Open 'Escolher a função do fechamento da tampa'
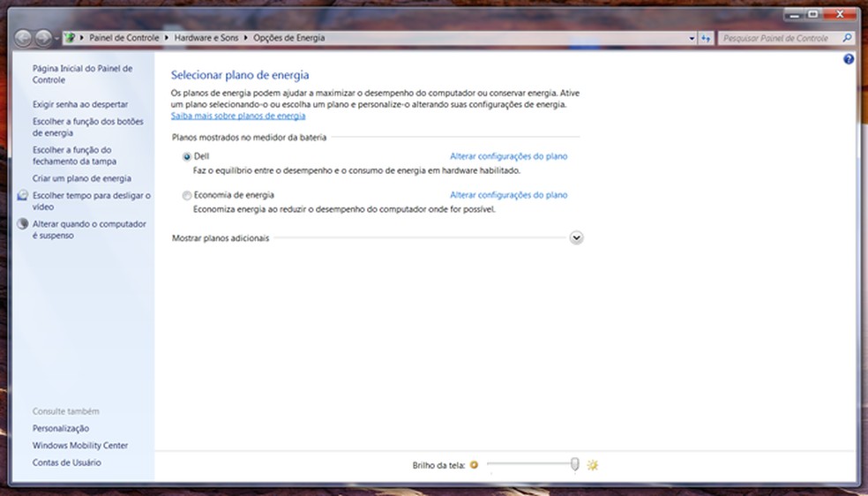The height and width of the screenshot is (496, 868). pos(74,155)
